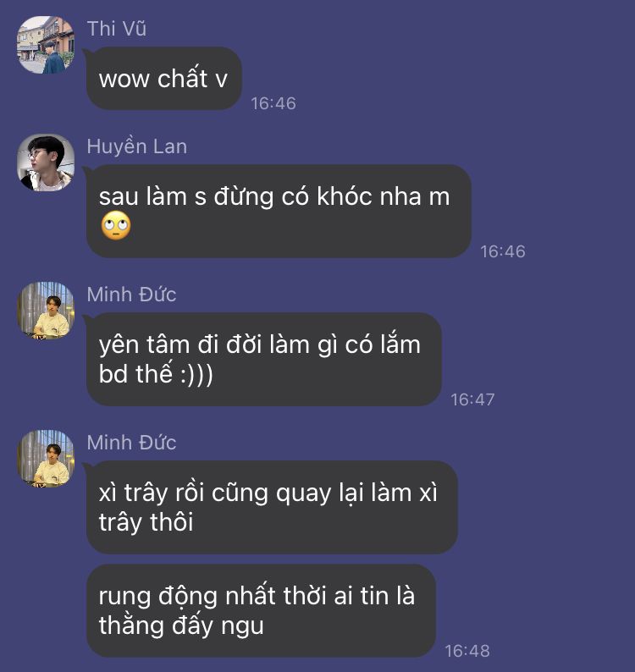
Task: Tap the "xì trây rồi cũng quay lại" bubble
Action: pyautogui.click(x=272, y=508)
